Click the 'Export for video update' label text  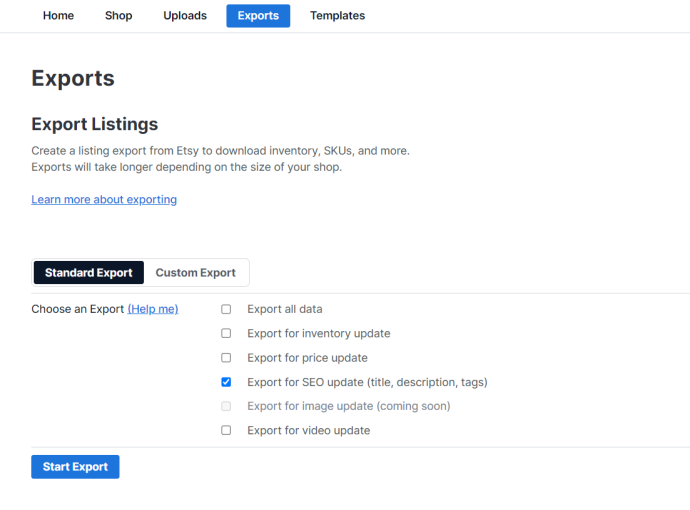(x=308, y=430)
